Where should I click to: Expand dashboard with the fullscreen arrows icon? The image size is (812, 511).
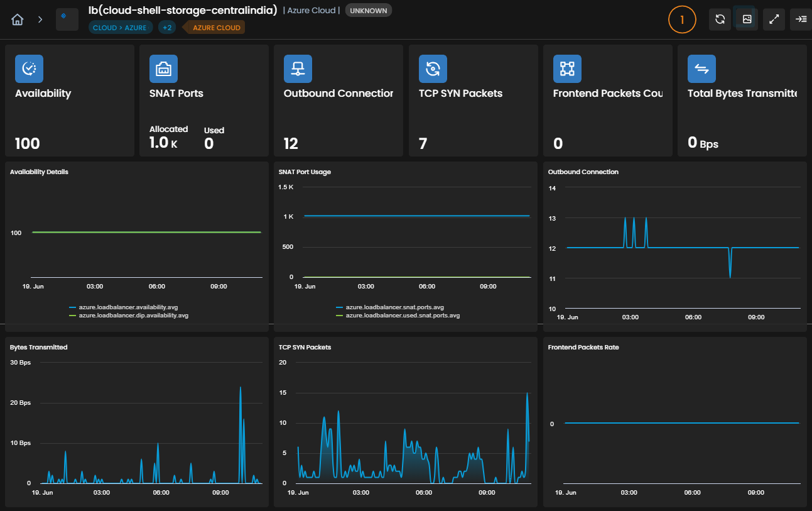[774, 19]
